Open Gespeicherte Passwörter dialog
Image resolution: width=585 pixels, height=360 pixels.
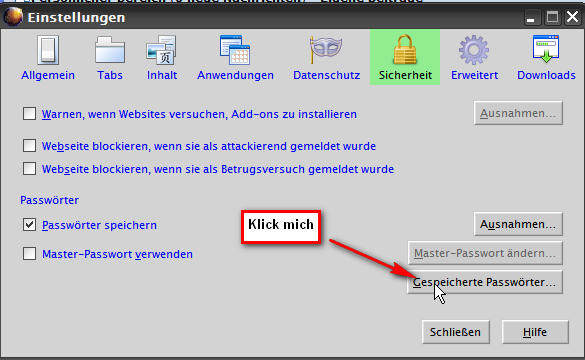tap(485, 282)
